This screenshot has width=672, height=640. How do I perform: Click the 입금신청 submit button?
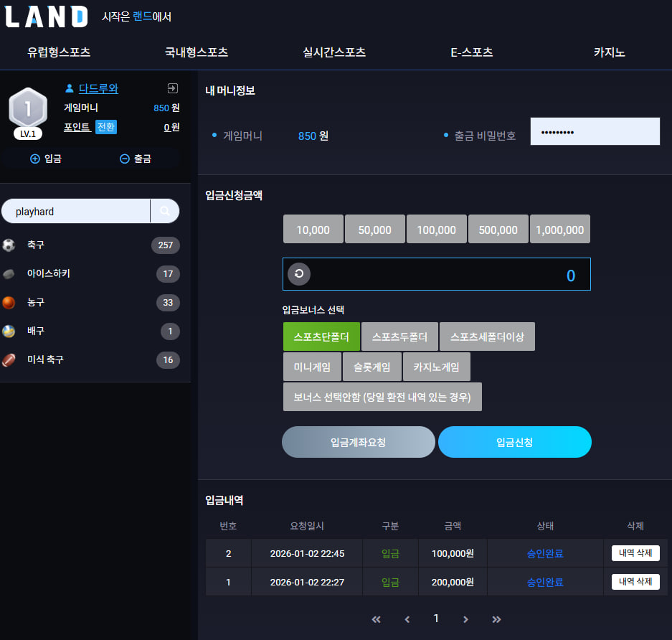point(515,442)
